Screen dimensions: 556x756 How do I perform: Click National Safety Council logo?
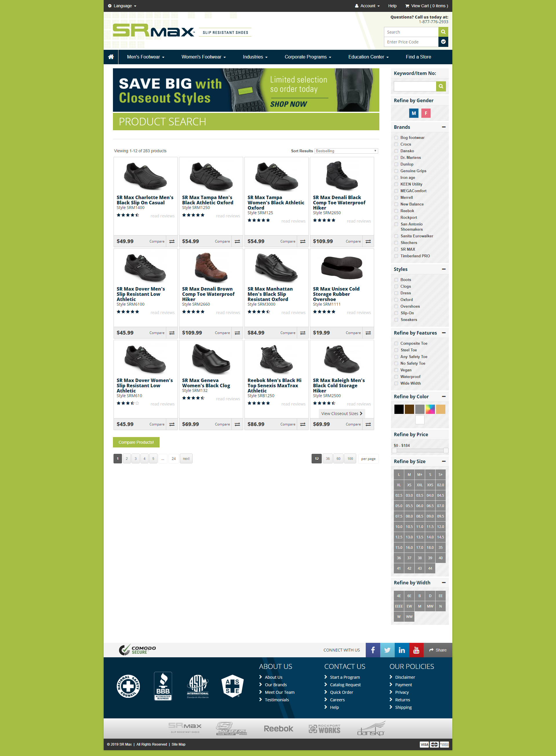[128, 686]
